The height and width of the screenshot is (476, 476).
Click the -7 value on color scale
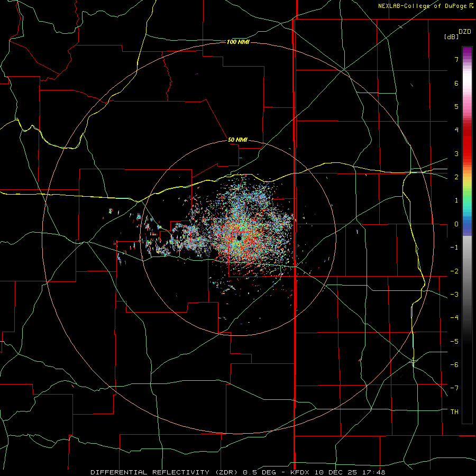454,388
